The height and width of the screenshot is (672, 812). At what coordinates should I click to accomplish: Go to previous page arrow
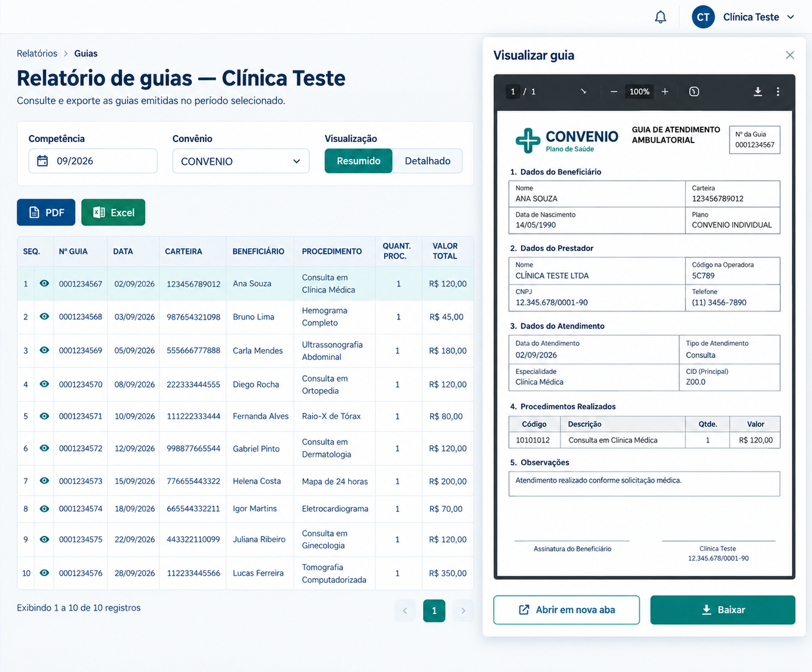405,611
